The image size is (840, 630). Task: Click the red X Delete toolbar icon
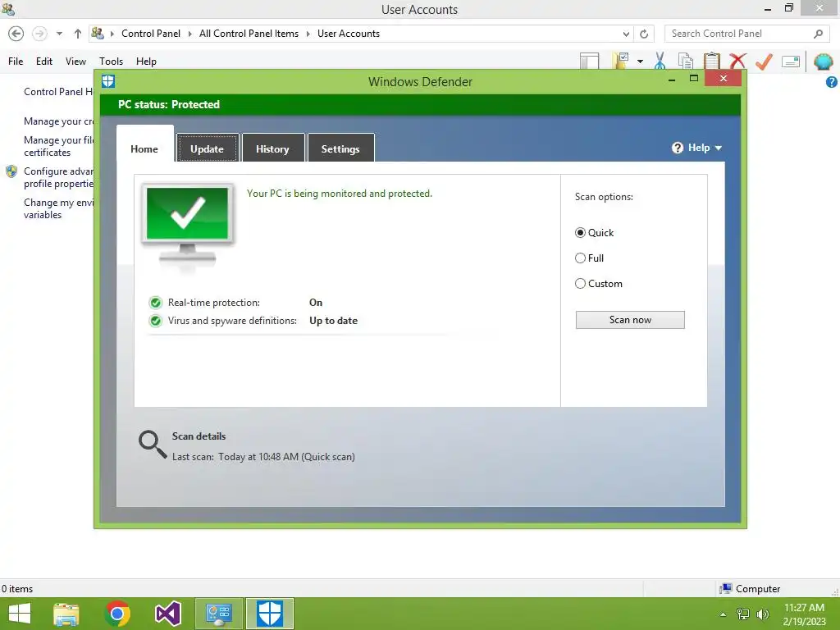[x=737, y=61]
